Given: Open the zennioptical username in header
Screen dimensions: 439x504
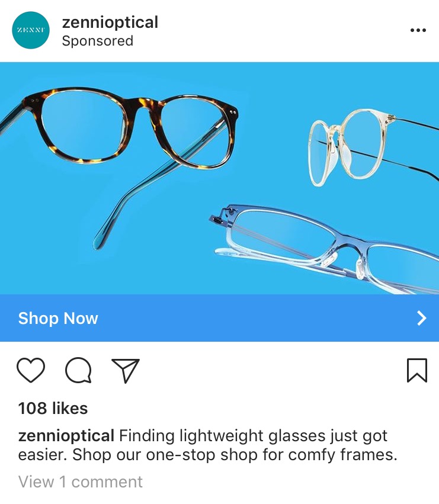Looking at the screenshot, I should (x=110, y=23).
